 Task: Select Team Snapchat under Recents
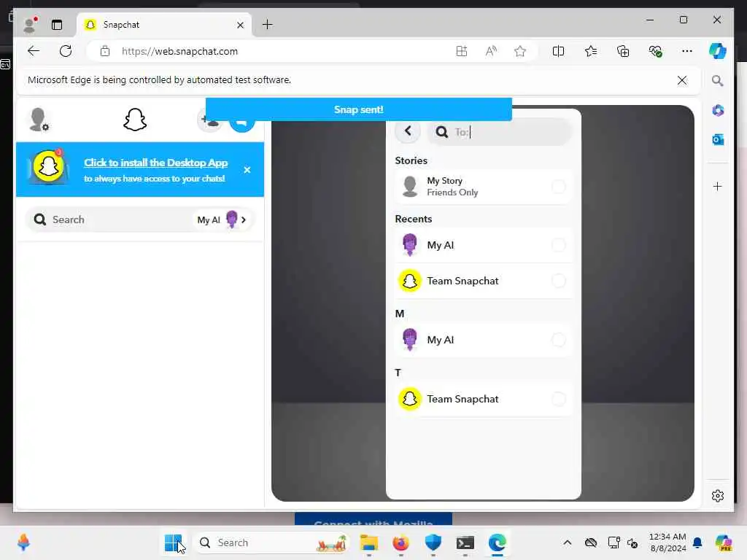[x=483, y=281]
